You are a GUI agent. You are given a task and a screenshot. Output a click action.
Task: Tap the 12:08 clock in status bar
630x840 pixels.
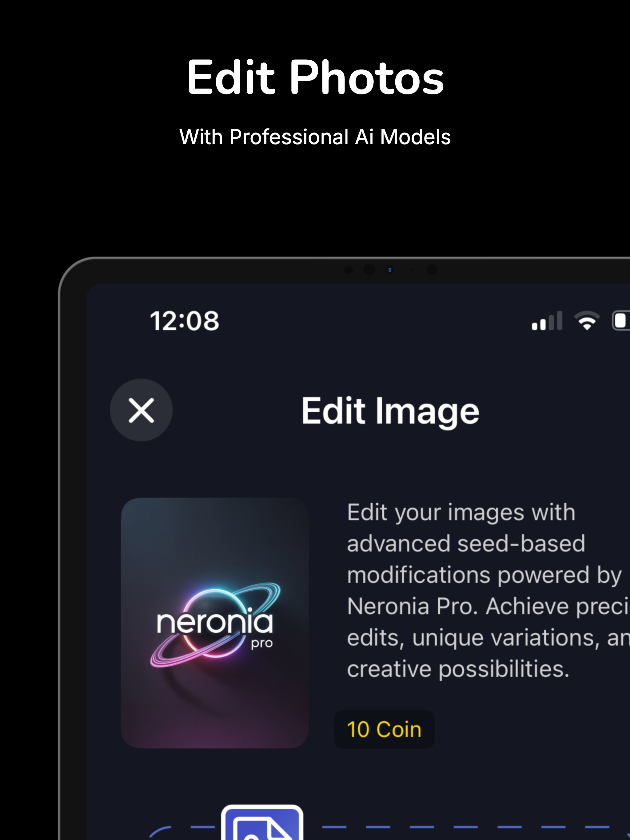pyautogui.click(x=185, y=321)
